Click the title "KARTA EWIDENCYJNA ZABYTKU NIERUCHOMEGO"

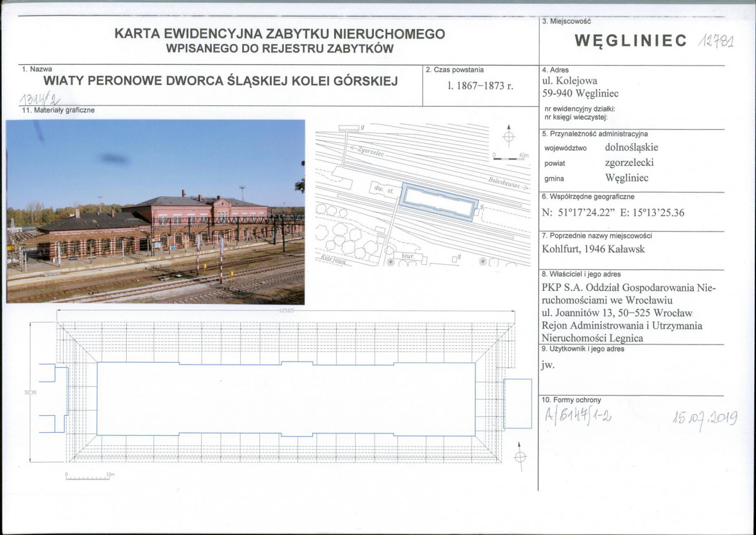(280, 34)
